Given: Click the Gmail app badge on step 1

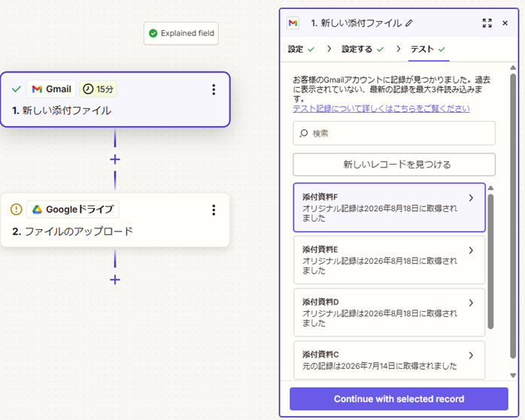Looking at the screenshot, I should pos(51,89).
